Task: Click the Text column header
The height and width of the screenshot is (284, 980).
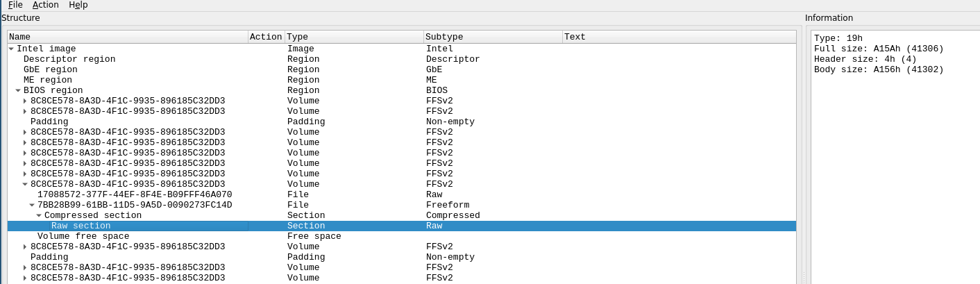Action: click(x=679, y=37)
